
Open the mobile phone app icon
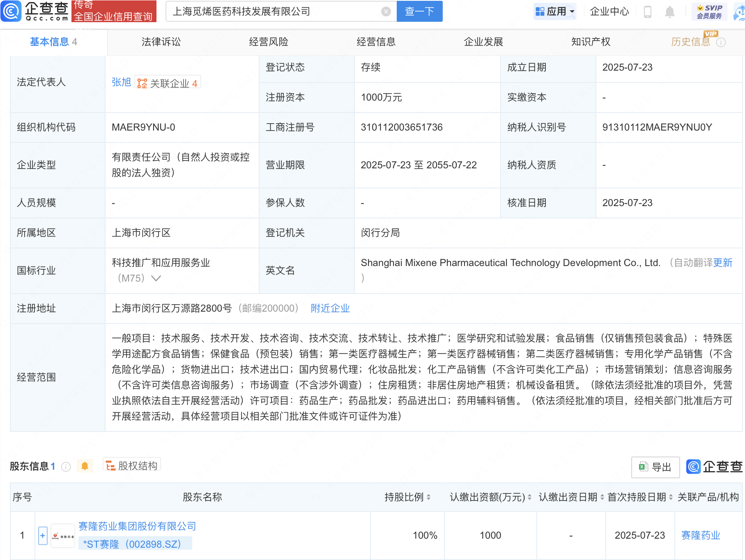tap(648, 11)
